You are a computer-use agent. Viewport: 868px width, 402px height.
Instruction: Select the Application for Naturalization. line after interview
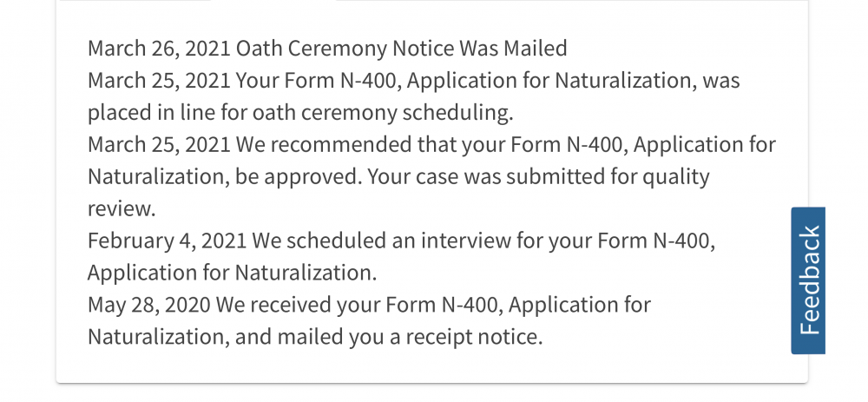click(232, 273)
